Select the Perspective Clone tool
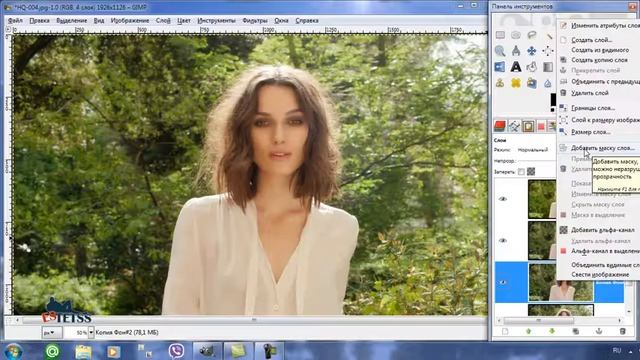This screenshot has height=360, width=640. 532,83
